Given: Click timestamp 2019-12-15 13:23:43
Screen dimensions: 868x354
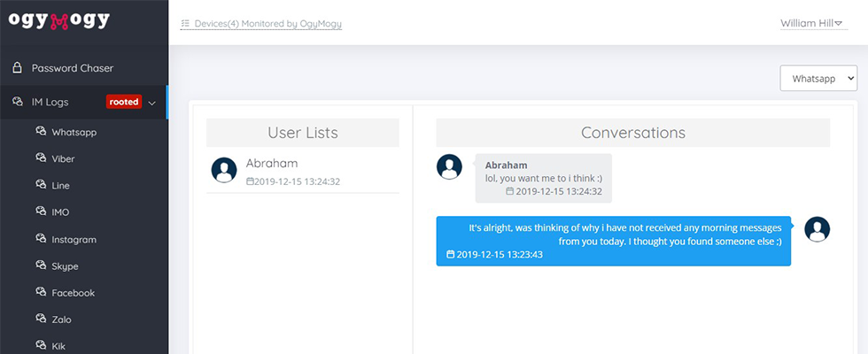Looking at the screenshot, I should 500,255.
